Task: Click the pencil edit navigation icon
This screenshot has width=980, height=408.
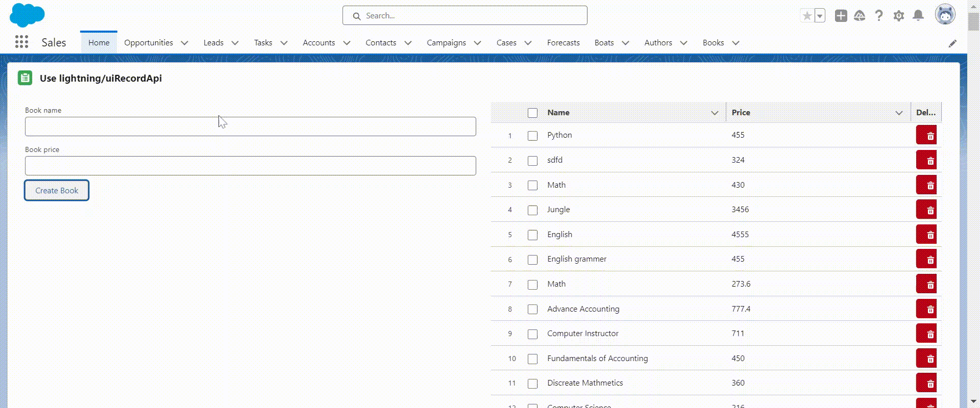Action: tap(952, 43)
